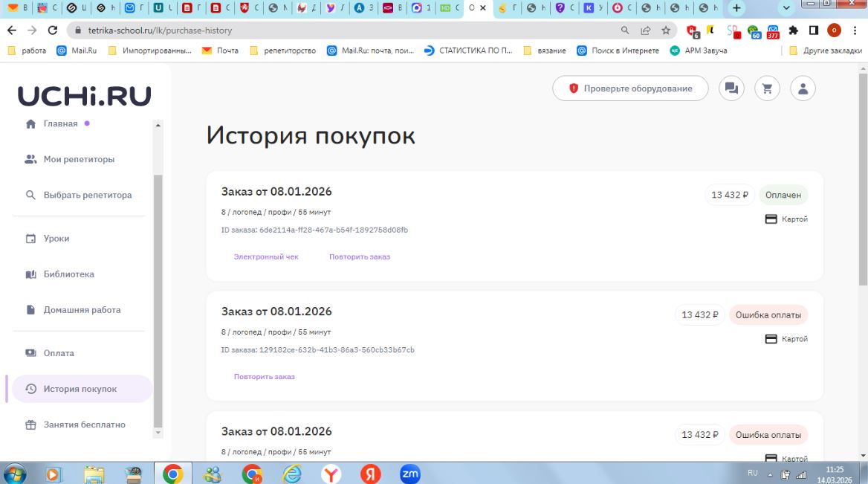Click the UCHi.RU logo
This screenshot has width=868, height=484.
pos(84,96)
